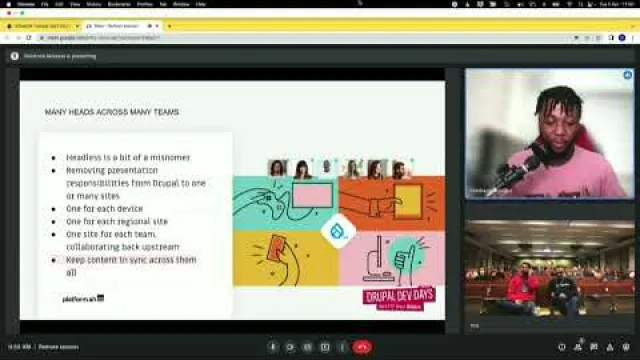This screenshot has width=640, height=360.
Task: Open the activities panel icon
Action: tap(610, 347)
